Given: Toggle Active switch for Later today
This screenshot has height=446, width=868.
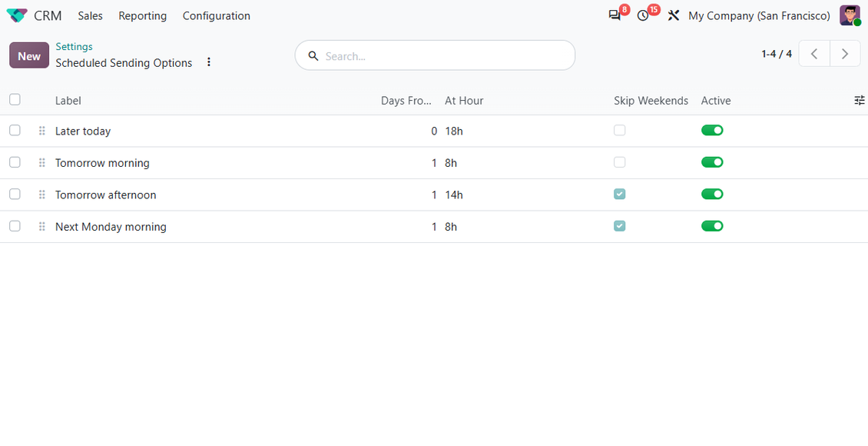Looking at the screenshot, I should (x=712, y=130).
